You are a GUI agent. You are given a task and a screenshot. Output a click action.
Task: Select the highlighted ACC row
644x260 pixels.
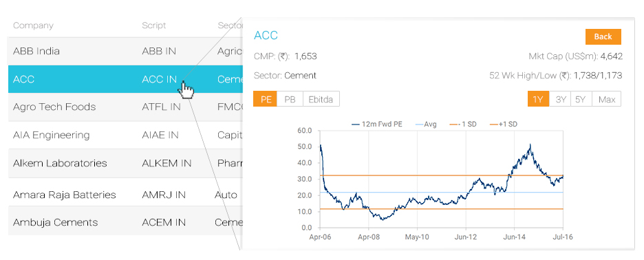(125, 79)
